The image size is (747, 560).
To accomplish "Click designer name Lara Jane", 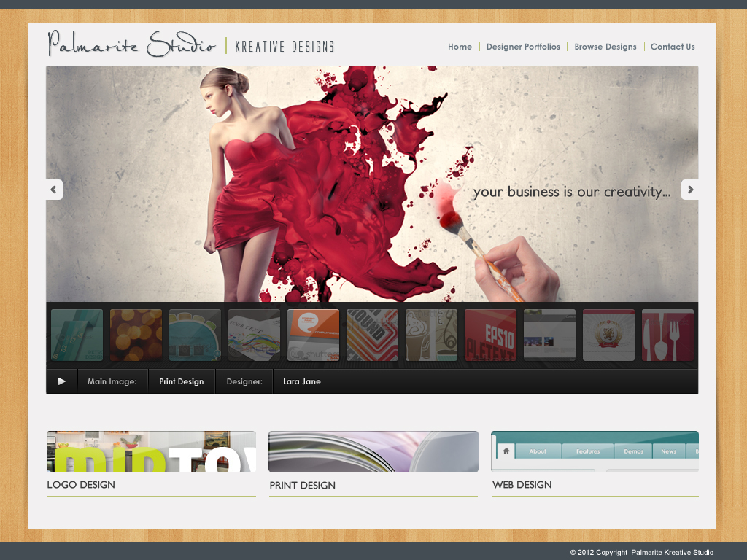I will 301,381.
